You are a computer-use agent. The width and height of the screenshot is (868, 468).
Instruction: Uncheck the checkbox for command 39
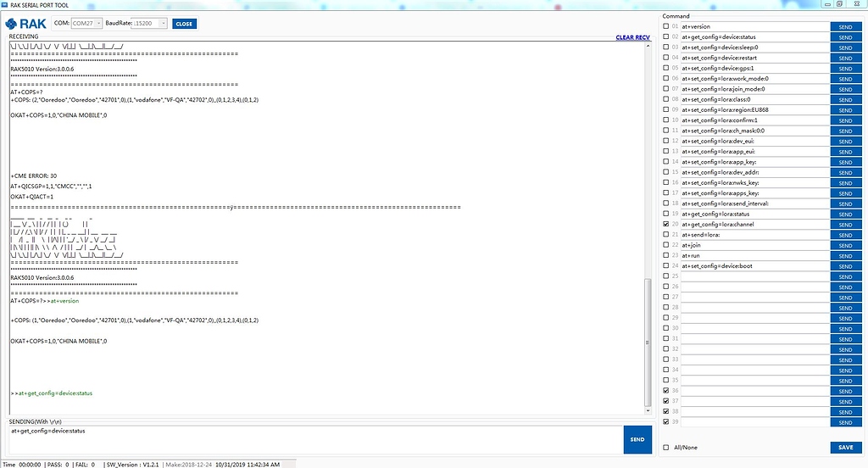[665, 421]
